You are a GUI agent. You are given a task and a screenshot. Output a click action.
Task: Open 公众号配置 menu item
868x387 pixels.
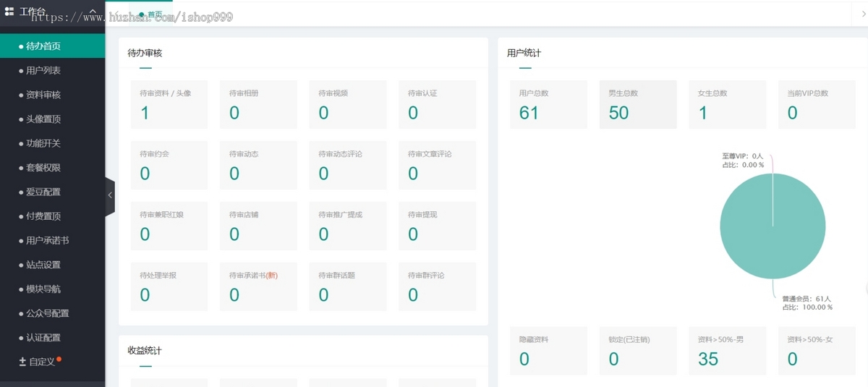52,313
